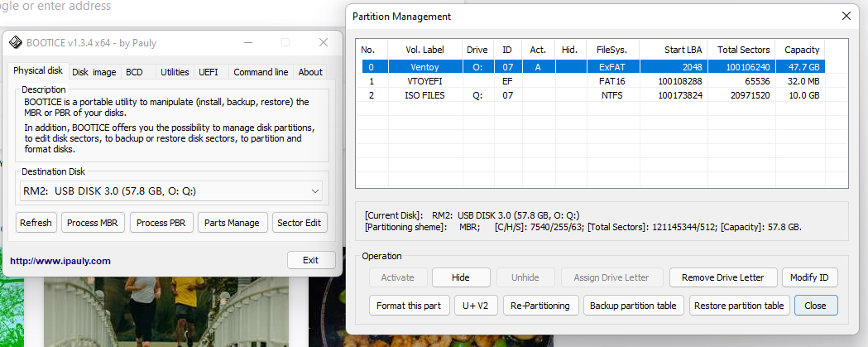Image resolution: width=868 pixels, height=347 pixels.
Task: Click the Act. column header
Action: click(538, 50)
